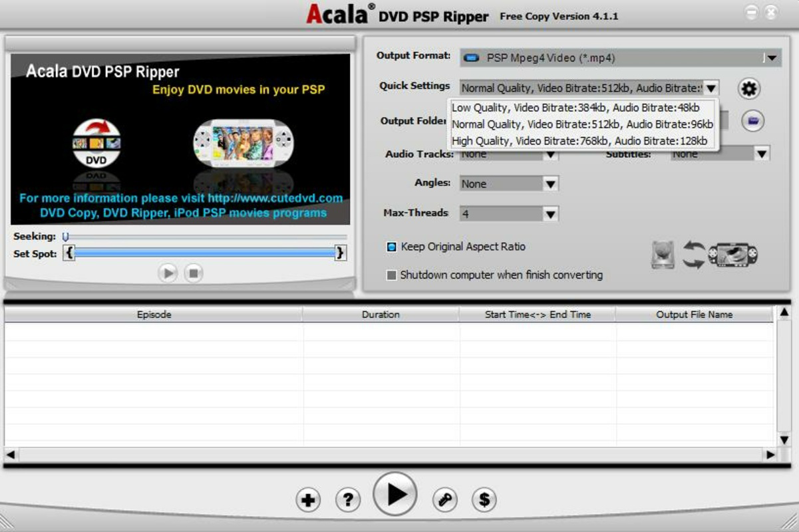Browse output folder with folder icon
Screen dimensions: 799x532
753,121
